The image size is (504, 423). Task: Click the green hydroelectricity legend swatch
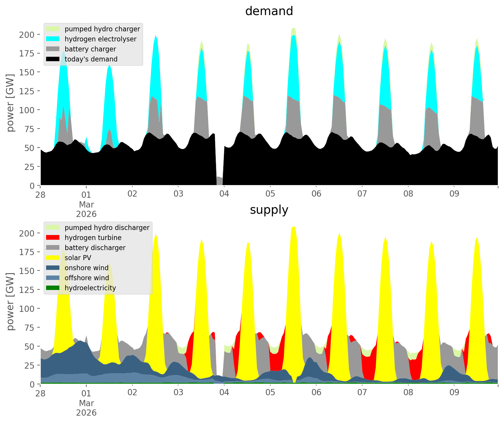[x=53, y=288]
